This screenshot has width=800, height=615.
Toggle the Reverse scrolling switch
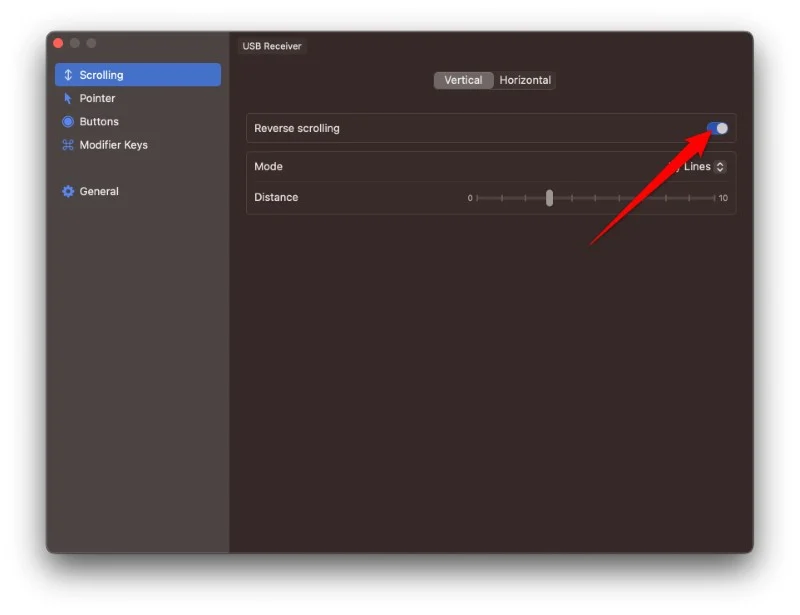tap(717, 128)
